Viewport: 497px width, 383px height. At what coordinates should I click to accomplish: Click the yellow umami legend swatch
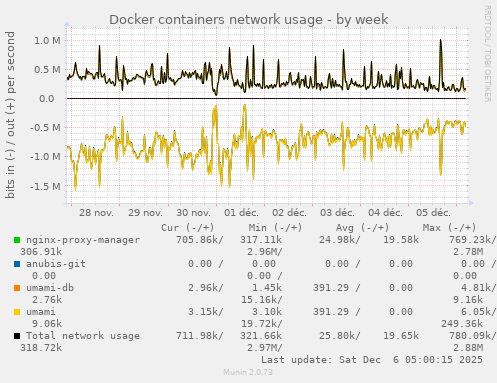[17, 312]
